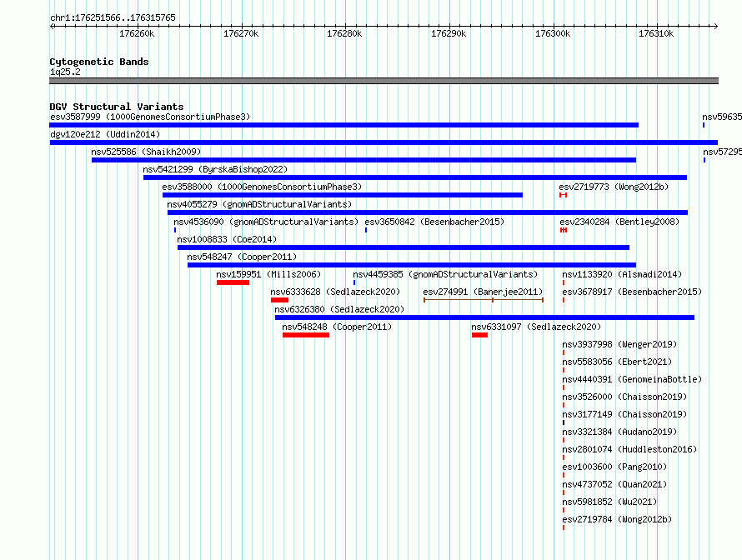Viewport: 742px width, 560px height.
Task: Click the nsv5583056 (Ebert2021) label
Action: coord(617,362)
